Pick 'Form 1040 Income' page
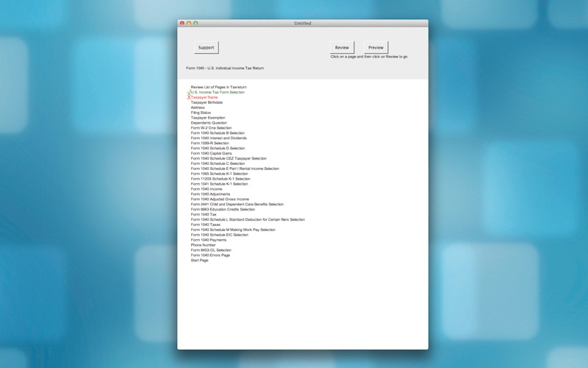The image size is (588, 368). (207, 189)
